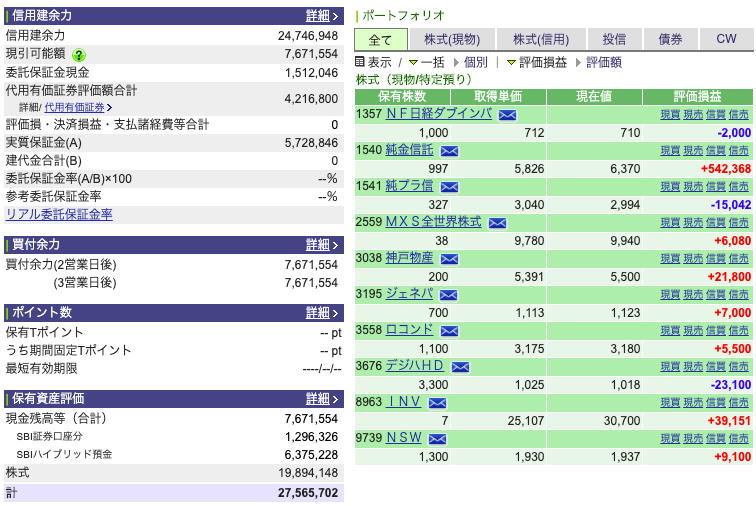Switch to the 全て portfolio tab

(x=381, y=40)
